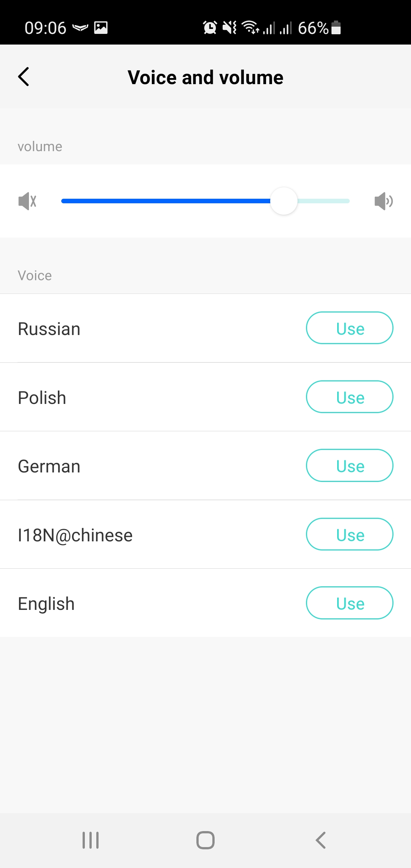Click the volume slider handle
The image size is (411, 868).
284,201
